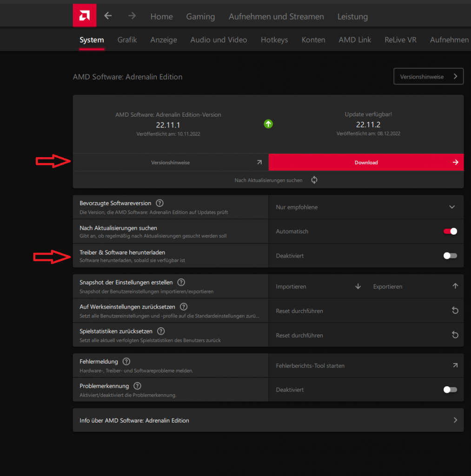Click chevron on top-right Versionshinweise button
The width and height of the screenshot is (471, 476).
[x=456, y=77]
